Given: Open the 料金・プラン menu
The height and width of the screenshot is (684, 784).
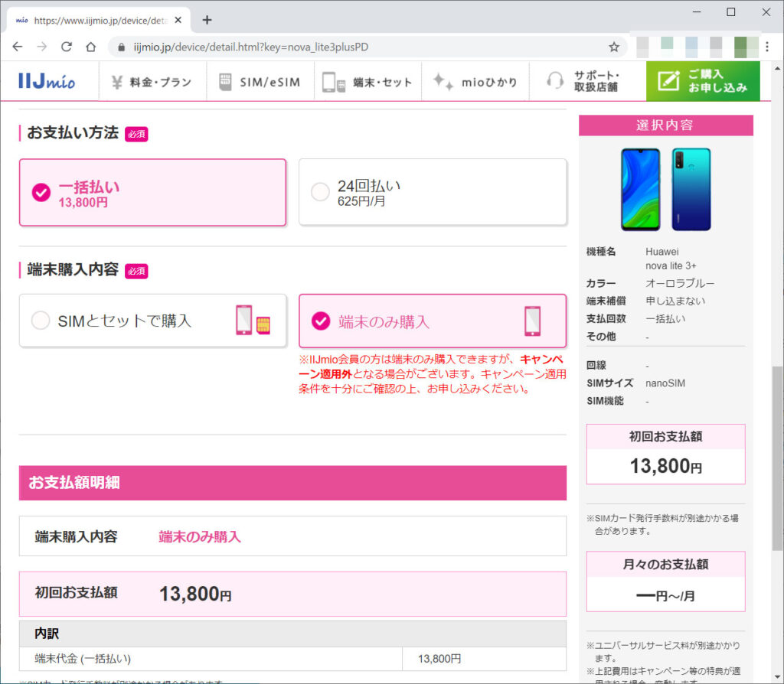Looking at the screenshot, I should click(152, 82).
